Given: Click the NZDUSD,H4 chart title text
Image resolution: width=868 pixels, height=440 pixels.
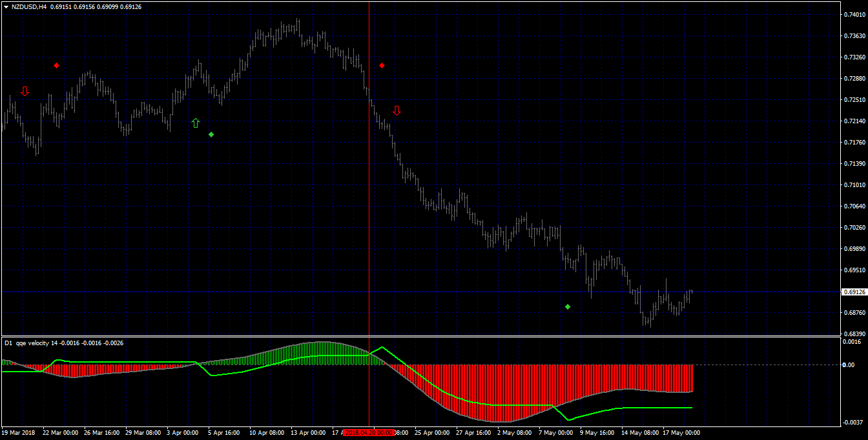Looking at the screenshot, I should 29,6.
